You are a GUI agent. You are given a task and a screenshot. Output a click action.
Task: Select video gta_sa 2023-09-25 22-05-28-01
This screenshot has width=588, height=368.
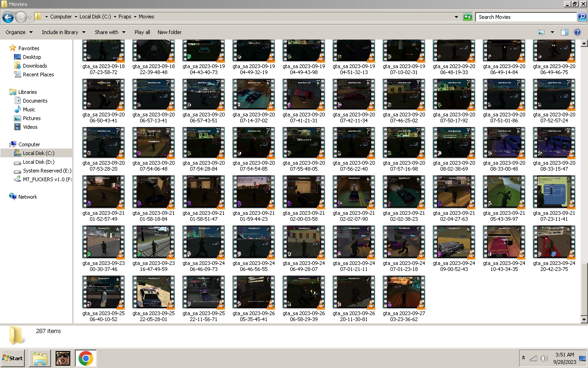pyautogui.click(x=153, y=299)
